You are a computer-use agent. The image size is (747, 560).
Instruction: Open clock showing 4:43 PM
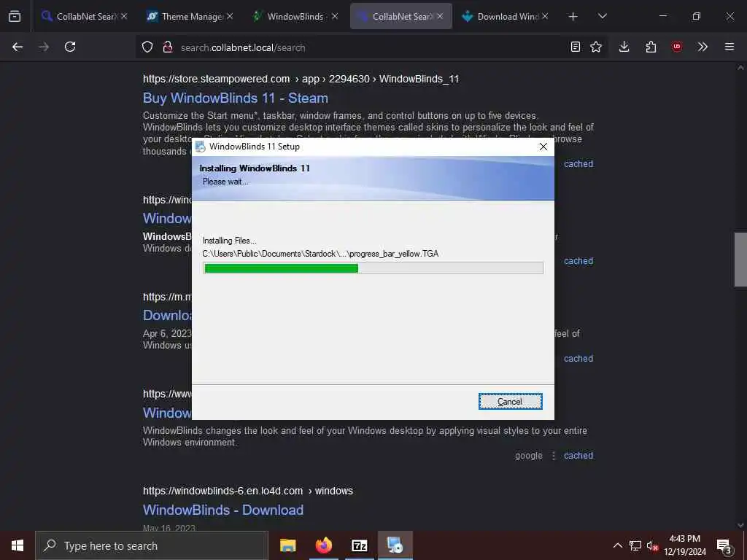[684, 545]
